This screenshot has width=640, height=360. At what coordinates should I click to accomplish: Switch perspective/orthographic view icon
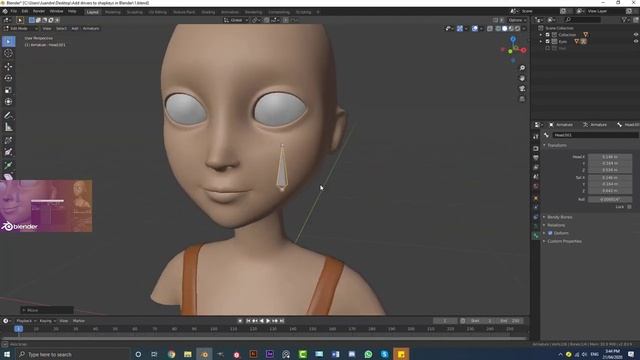click(522, 99)
